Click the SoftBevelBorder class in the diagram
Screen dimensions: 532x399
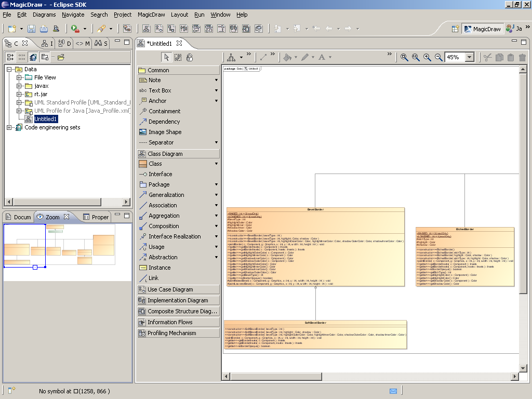315,335
